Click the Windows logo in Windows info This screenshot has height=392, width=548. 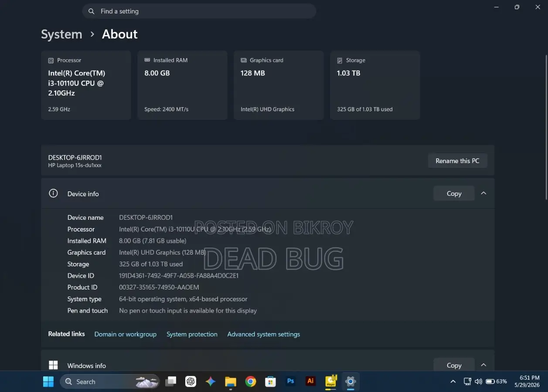coord(53,365)
